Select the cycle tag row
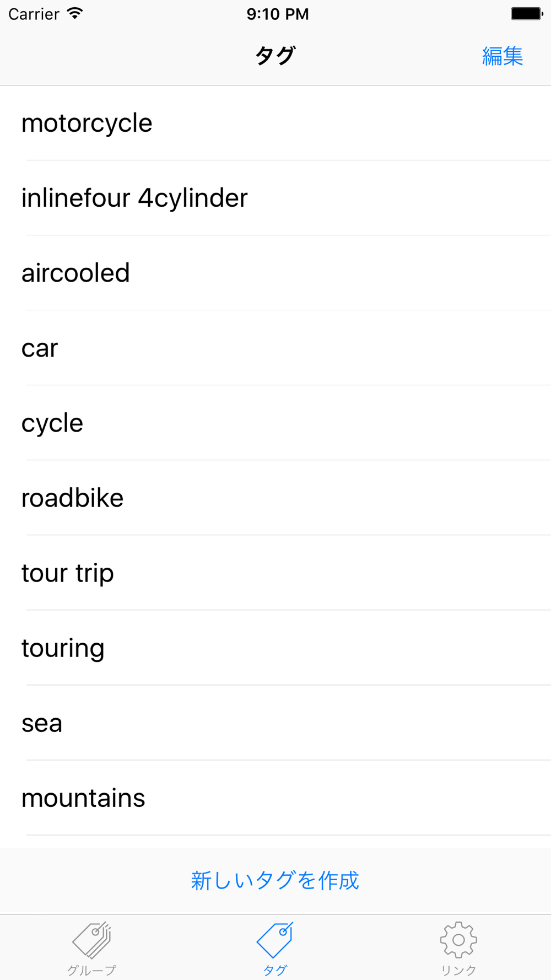551x980 pixels. pyautogui.click(x=52, y=423)
